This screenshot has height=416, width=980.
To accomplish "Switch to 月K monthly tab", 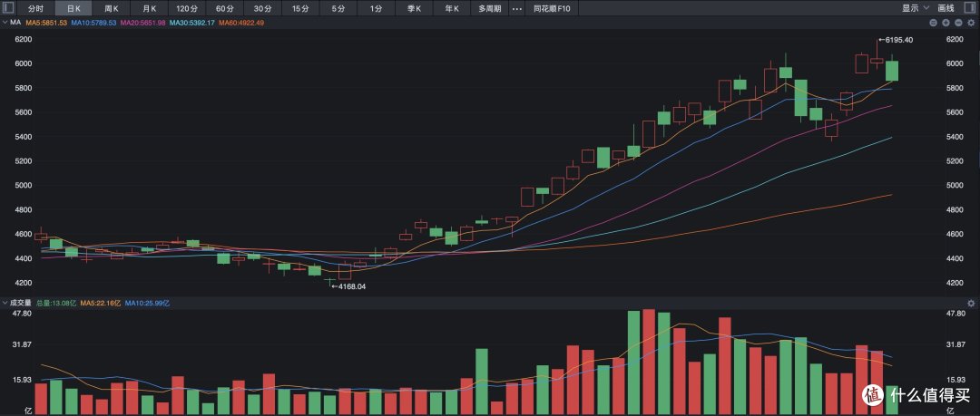I will point(149,8).
